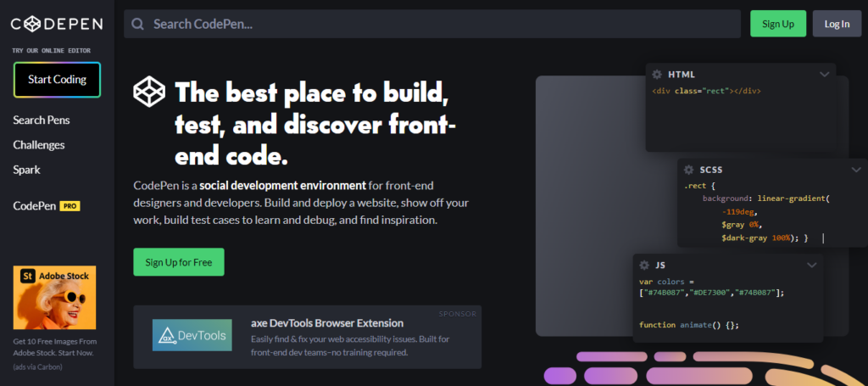The image size is (868, 386).
Task: Click the axe DevTools sponsor logo
Action: (192, 335)
